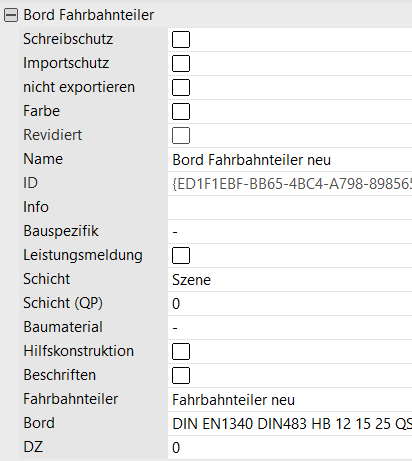The height and width of the screenshot is (461, 412).
Task: Select the Bord Fahrbahnteiler header title
Action: 89,15
